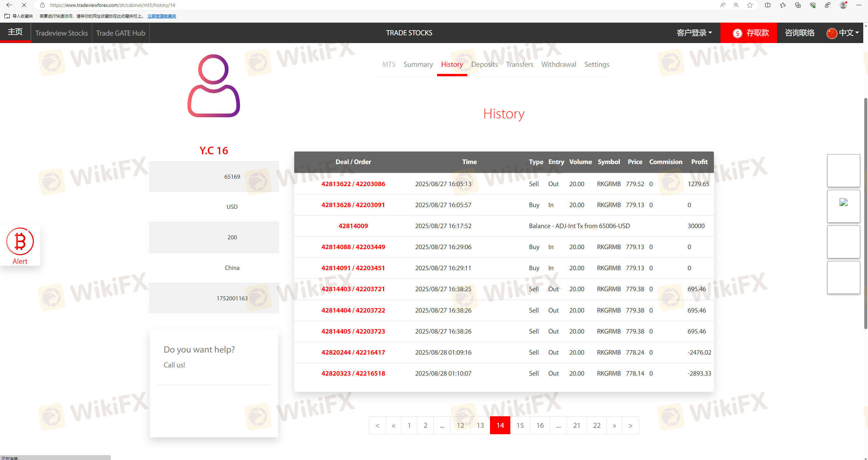Add page to favorites with star icon
The image size is (868, 460).
click(x=750, y=5)
